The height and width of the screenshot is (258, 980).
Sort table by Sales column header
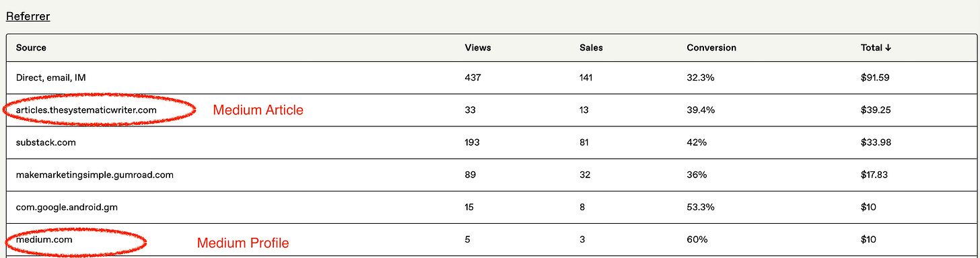tap(591, 48)
